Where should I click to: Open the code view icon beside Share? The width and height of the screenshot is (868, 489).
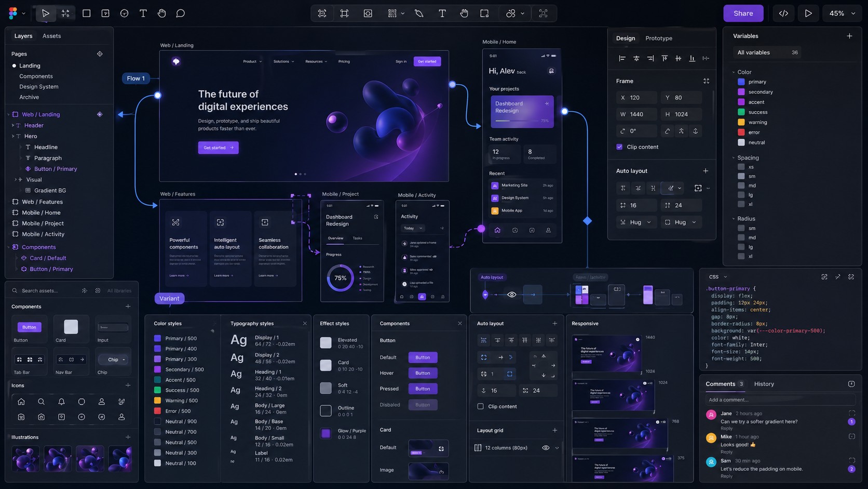click(x=783, y=14)
